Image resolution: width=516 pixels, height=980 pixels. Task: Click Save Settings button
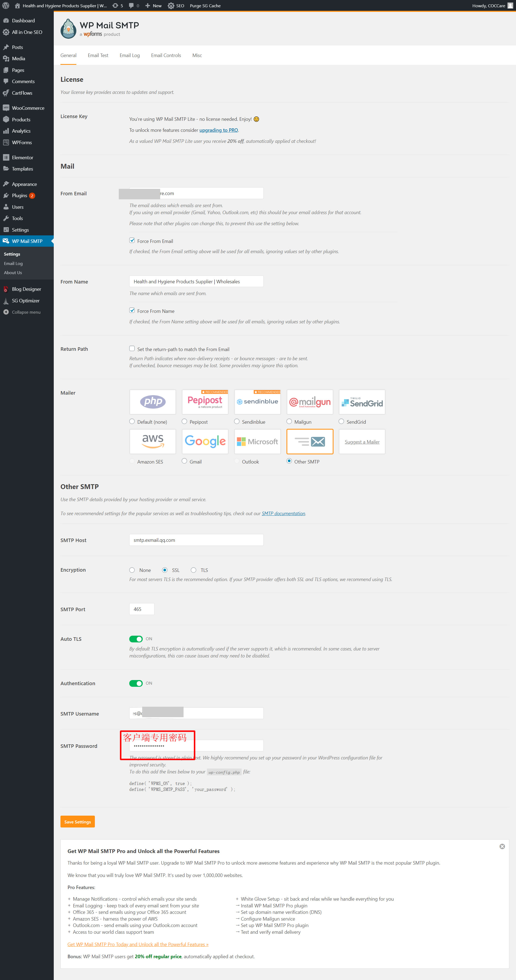click(x=77, y=822)
